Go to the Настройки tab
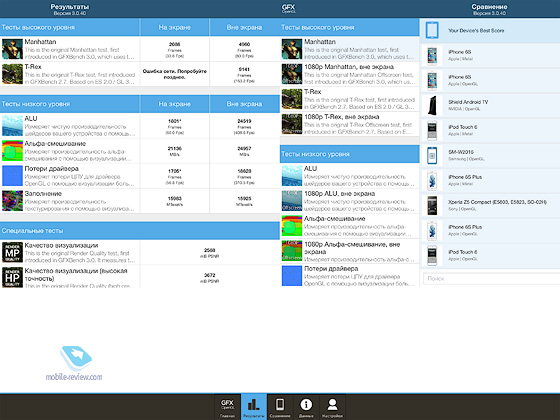Viewport: 560px width, 420px height. (332, 406)
